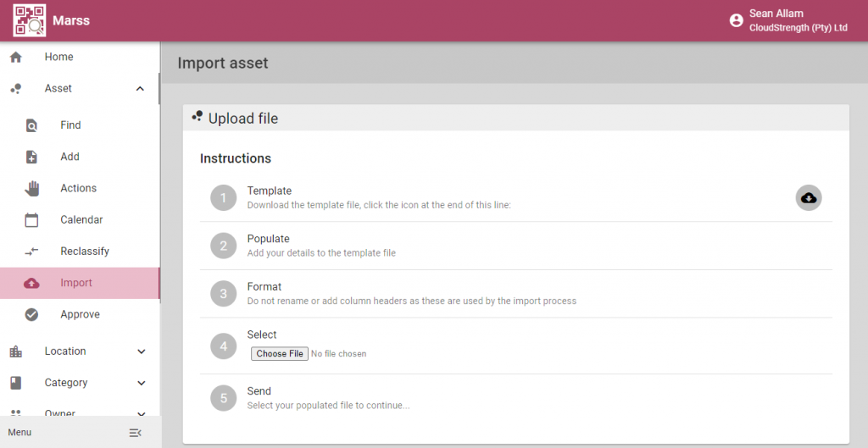Image resolution: width=868 pixels, height=448 pixels.
Task: Click the Calendar icon in sidebar
Action: [31, 220]
